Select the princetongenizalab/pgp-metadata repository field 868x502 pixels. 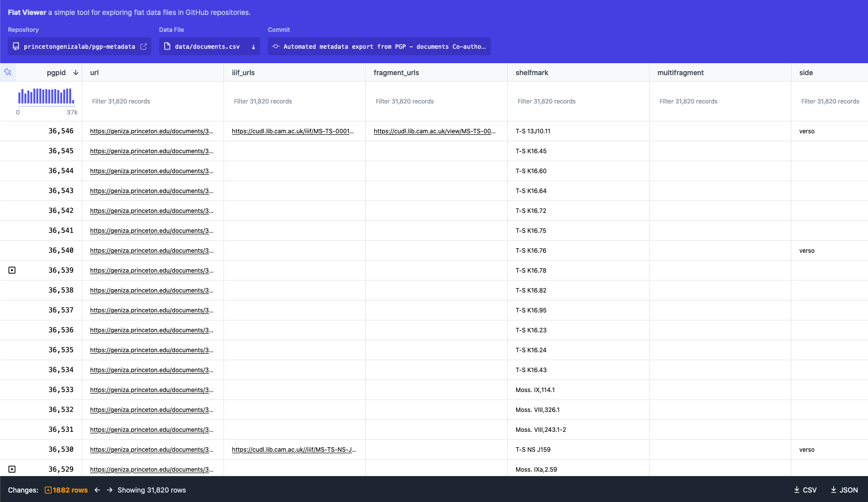click(x=80, y=46)
